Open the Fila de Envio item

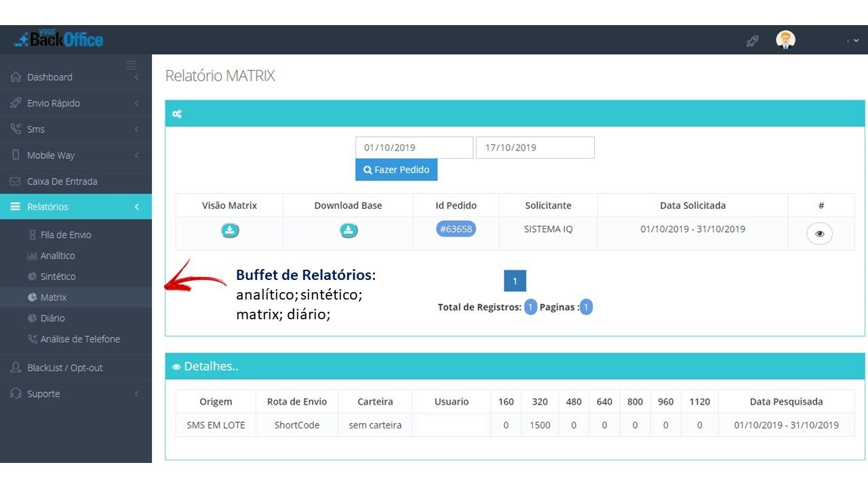click(x=76, y=235)
